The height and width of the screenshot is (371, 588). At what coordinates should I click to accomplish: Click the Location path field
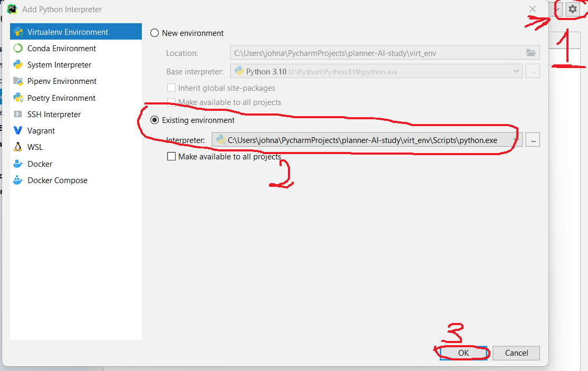tap(385, 53)
